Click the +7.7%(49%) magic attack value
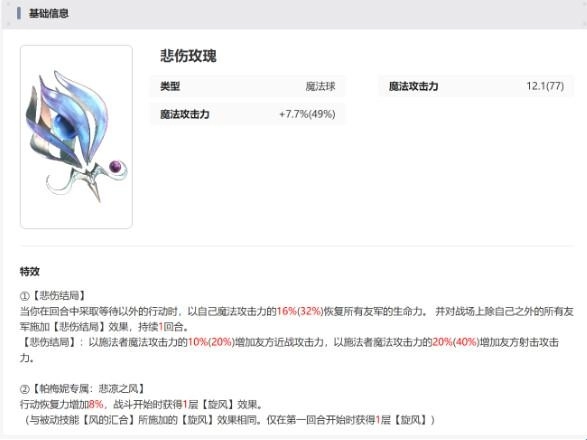This screenshot has height=440, width=587. click(307, 114)
